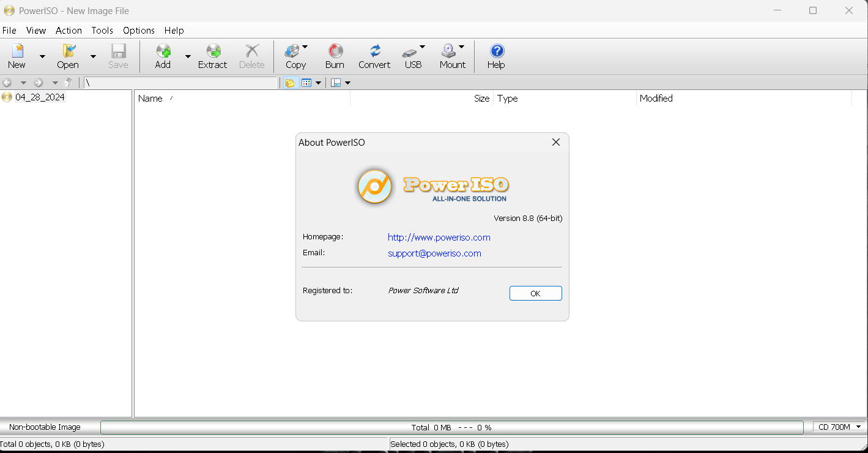Sort by the Modified column header
The image size is (868, 453).
point(744,98)
